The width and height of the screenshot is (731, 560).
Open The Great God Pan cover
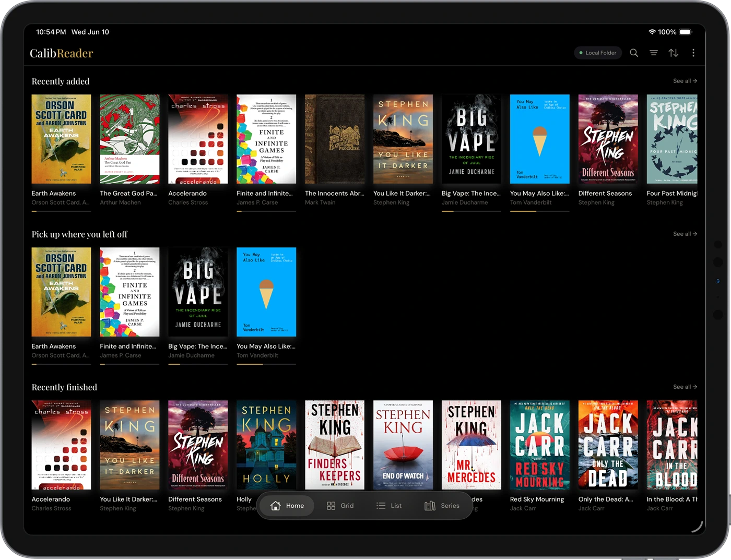point(129,139)
